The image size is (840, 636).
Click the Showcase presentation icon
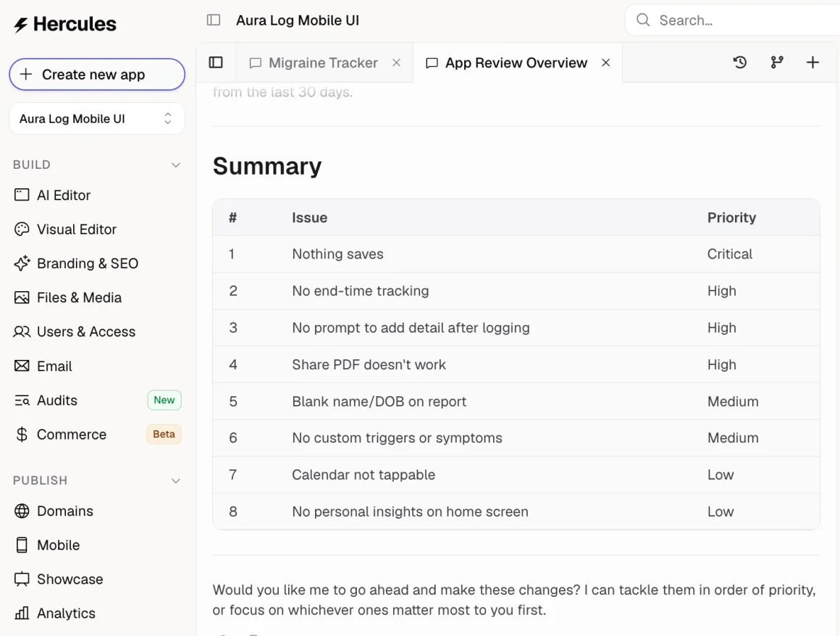22,579
